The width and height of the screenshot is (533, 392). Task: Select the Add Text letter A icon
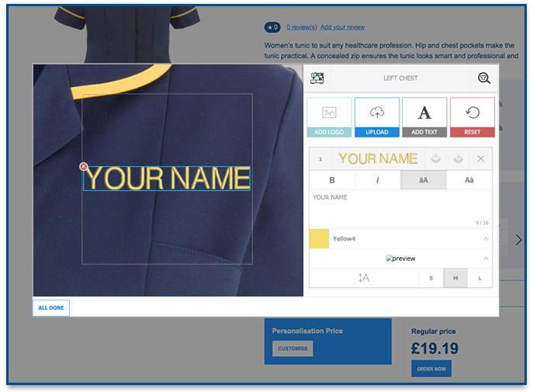click(424, 113)
